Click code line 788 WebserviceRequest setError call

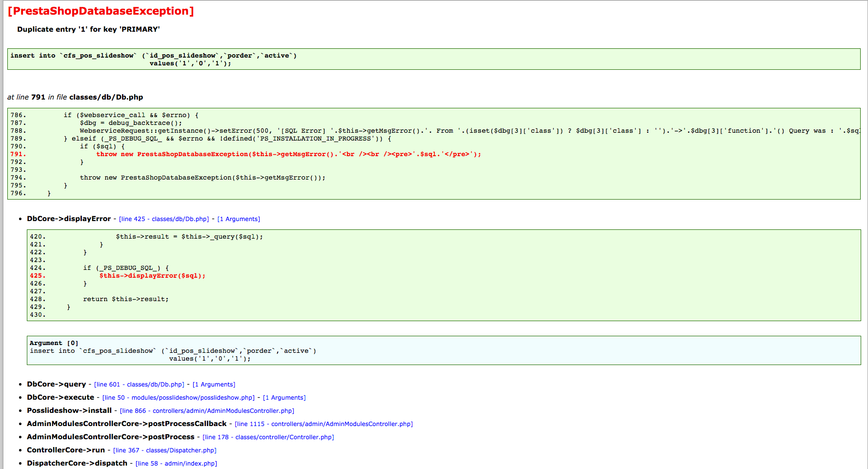tap(469, 131)
